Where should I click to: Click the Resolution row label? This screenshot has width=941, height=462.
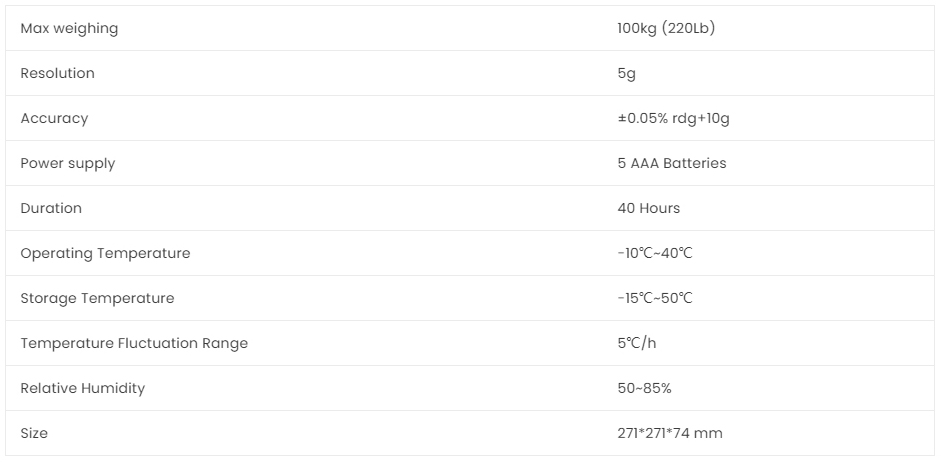coord(58,73)
